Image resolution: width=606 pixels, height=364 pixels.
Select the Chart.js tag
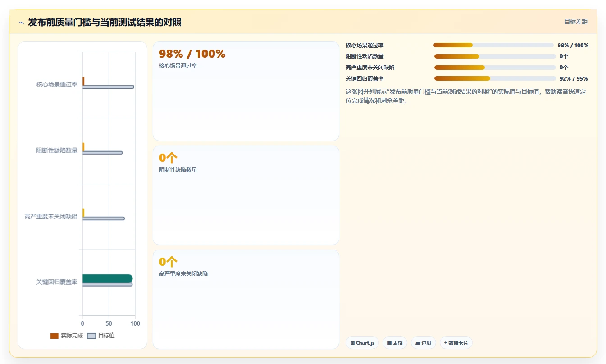[x=362, y=343]
